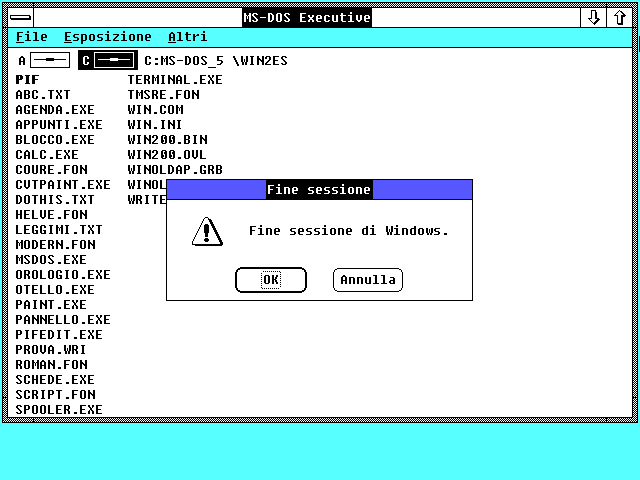Click the 'Fine sessione di Windows.' message

coord(349,231)
